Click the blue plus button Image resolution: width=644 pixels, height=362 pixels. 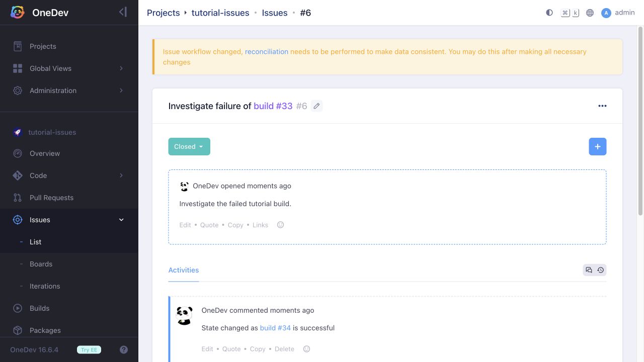click(x=598, y=147)
